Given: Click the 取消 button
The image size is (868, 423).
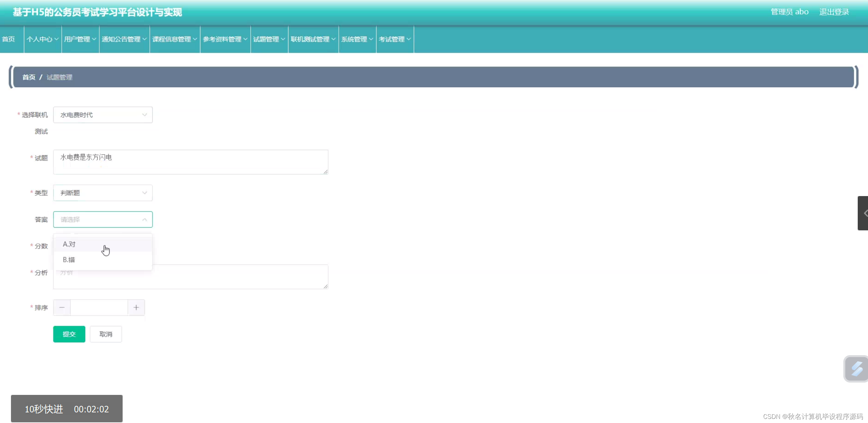Looking at the screenshot, I should [106, 334].
